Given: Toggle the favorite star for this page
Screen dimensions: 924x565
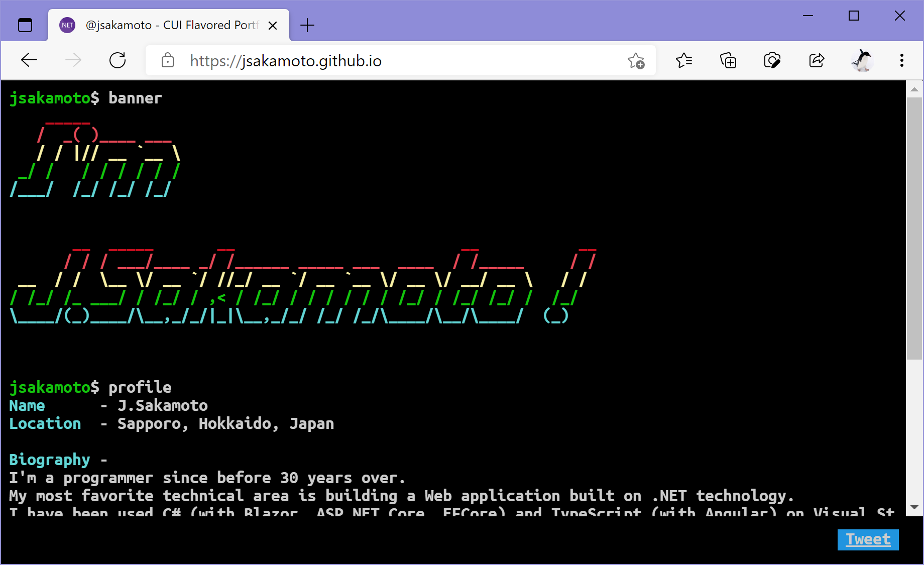Looking at the screenshot, I should pyautogui.click(x=636, y=60).
